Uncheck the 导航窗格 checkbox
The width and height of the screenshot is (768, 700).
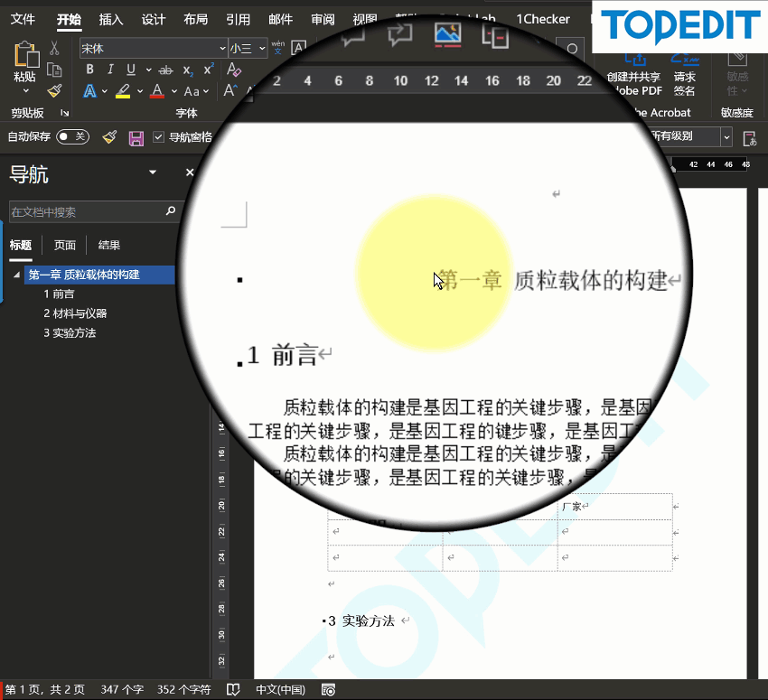tap(158, 137)
